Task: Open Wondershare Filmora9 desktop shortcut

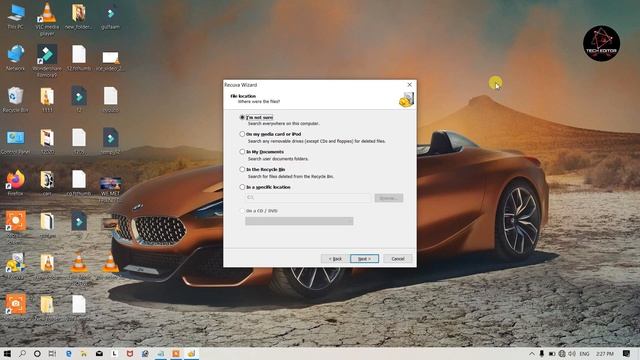Action: click(47, 60)
